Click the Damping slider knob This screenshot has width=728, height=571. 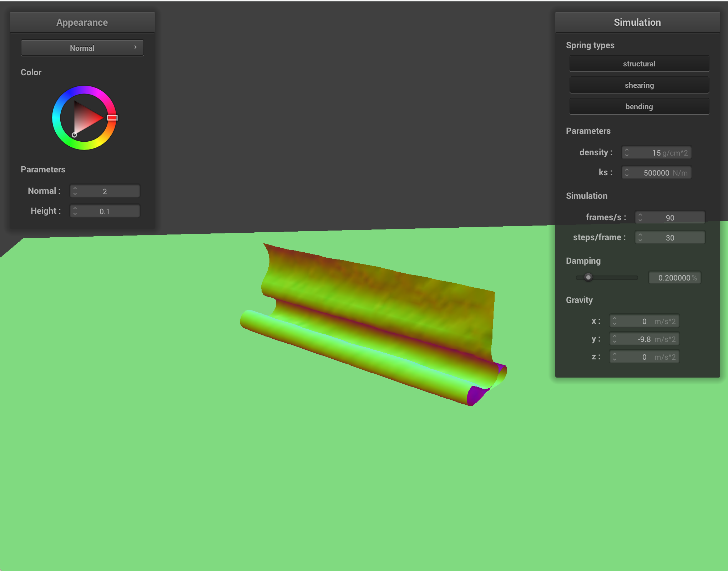click(x=588, y=277)
